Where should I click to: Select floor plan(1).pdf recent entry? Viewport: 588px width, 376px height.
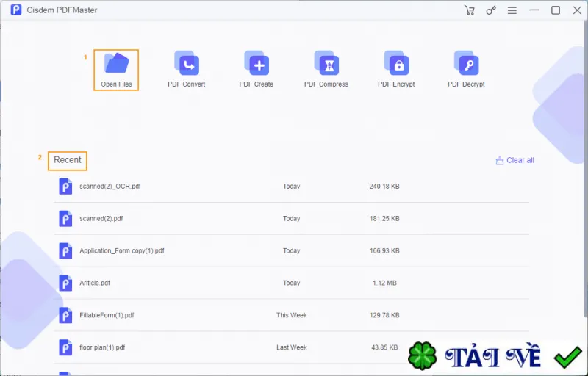(291, 347)
